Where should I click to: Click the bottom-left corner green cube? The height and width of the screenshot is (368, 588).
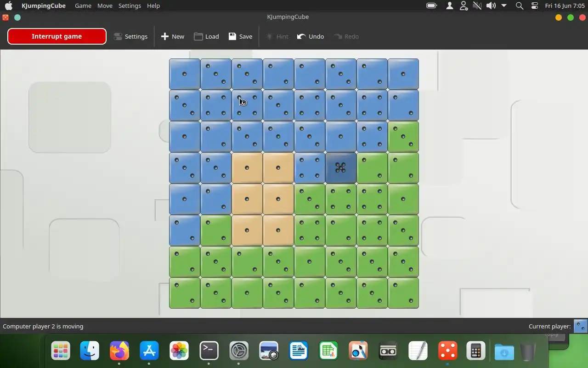click(x=185, y=293)
